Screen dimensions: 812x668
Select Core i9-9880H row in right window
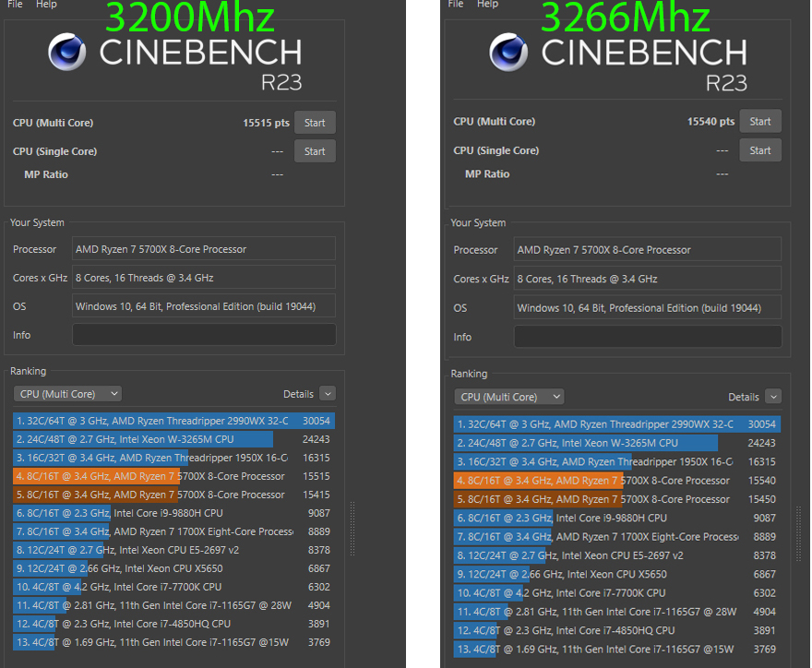tap(617, 518)
